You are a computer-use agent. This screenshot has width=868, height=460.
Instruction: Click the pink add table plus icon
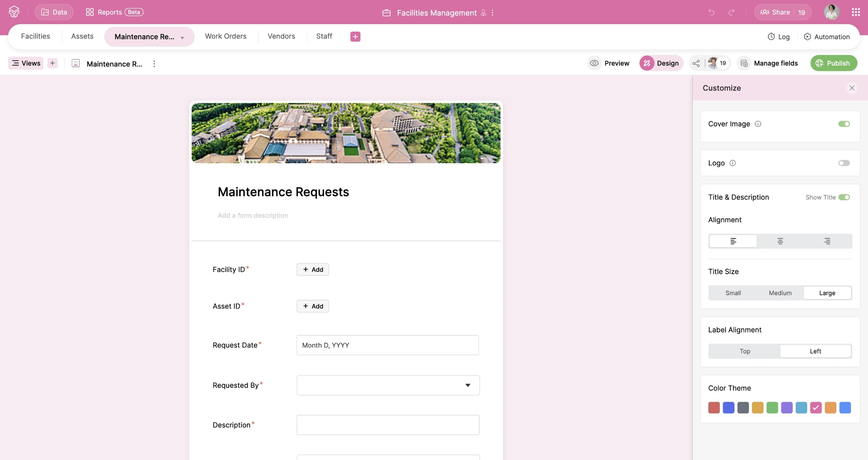355,36
